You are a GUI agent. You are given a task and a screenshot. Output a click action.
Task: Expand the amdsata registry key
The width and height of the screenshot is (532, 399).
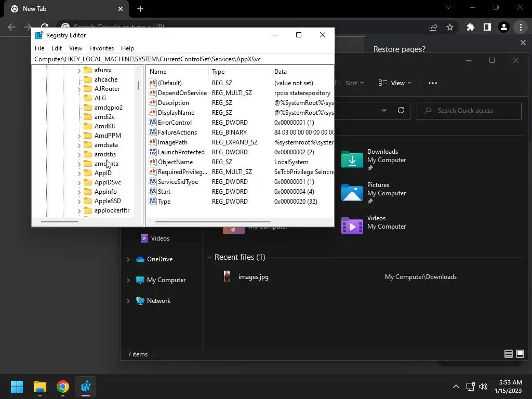tap(79, 145)
